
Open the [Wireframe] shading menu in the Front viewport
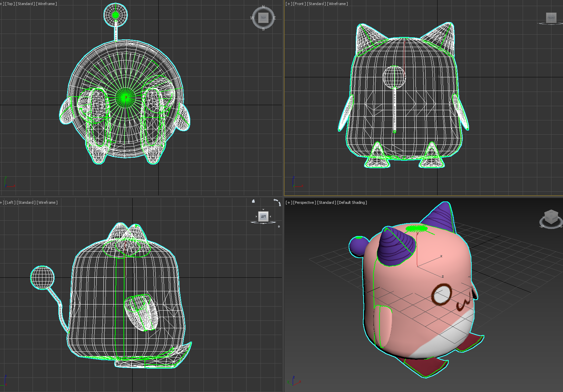(337, 4)
